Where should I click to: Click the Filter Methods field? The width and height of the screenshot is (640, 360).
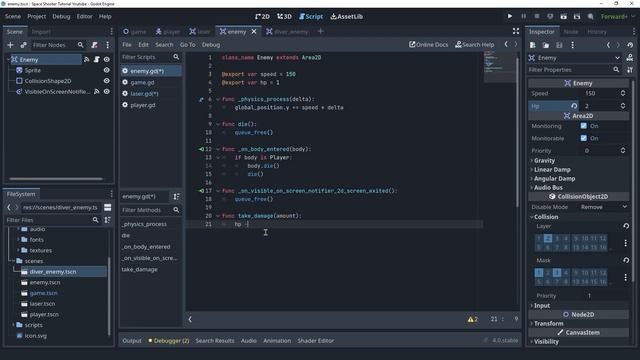(x=147, y=210)
